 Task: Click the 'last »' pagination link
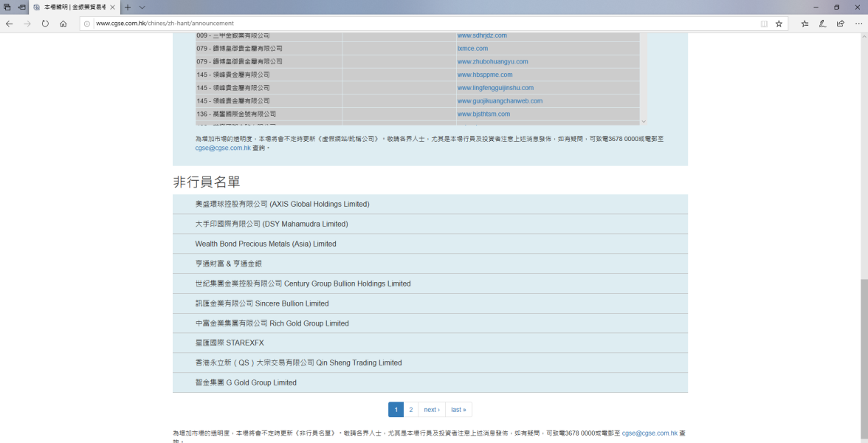click(x=458, y=410)
